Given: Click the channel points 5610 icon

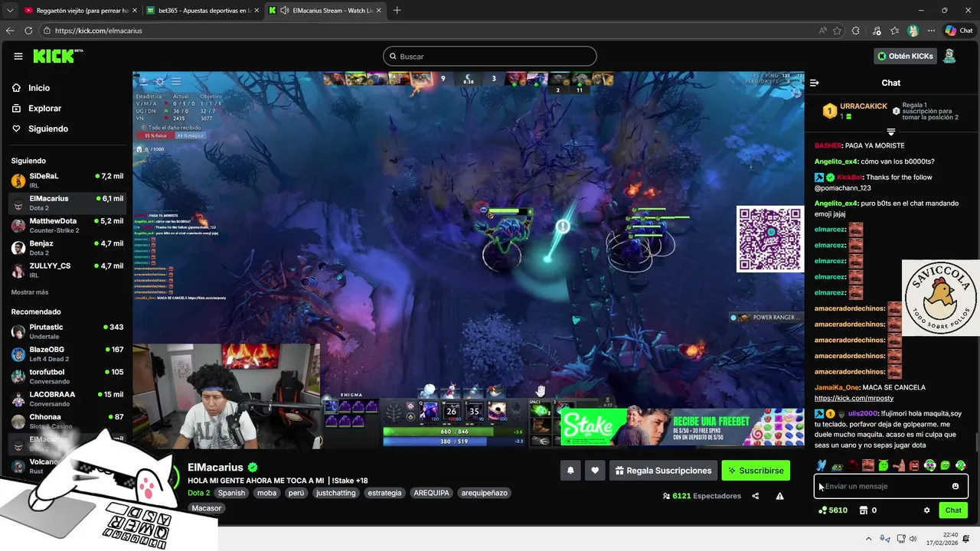Looking at the screenshot, I should (x=833, y=510).
